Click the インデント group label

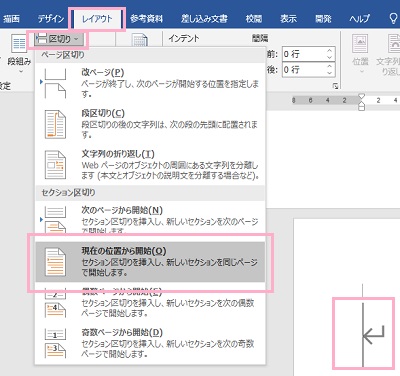coord(184,38)
